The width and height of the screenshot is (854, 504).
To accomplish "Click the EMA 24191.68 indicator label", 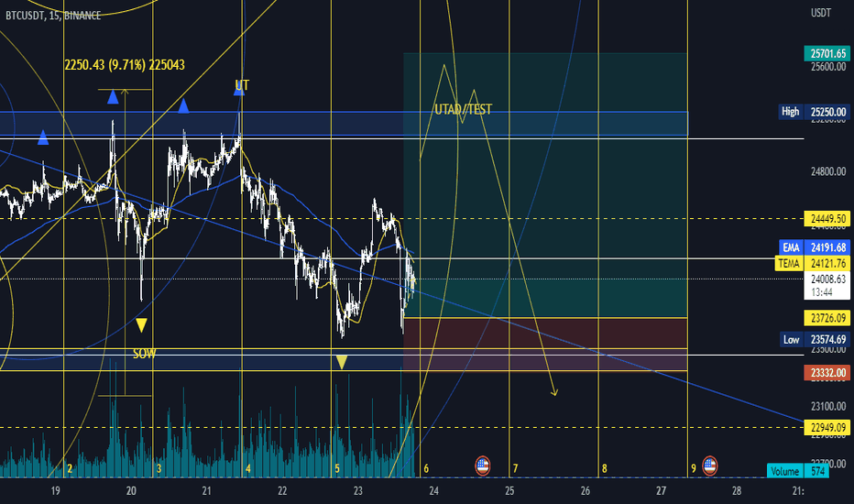I will coord(815,247).
